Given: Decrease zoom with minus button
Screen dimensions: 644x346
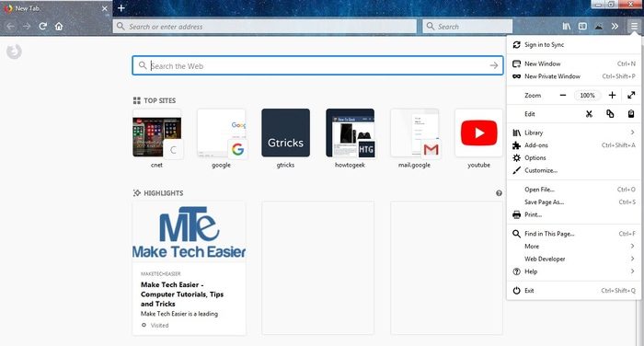Looking at the screenshot, I should (x=563, y=96).
